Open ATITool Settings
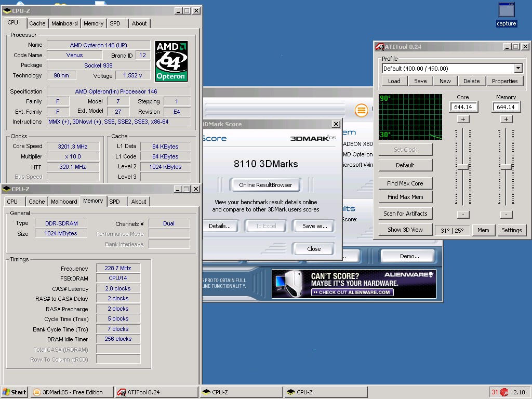 pos(511,230)
